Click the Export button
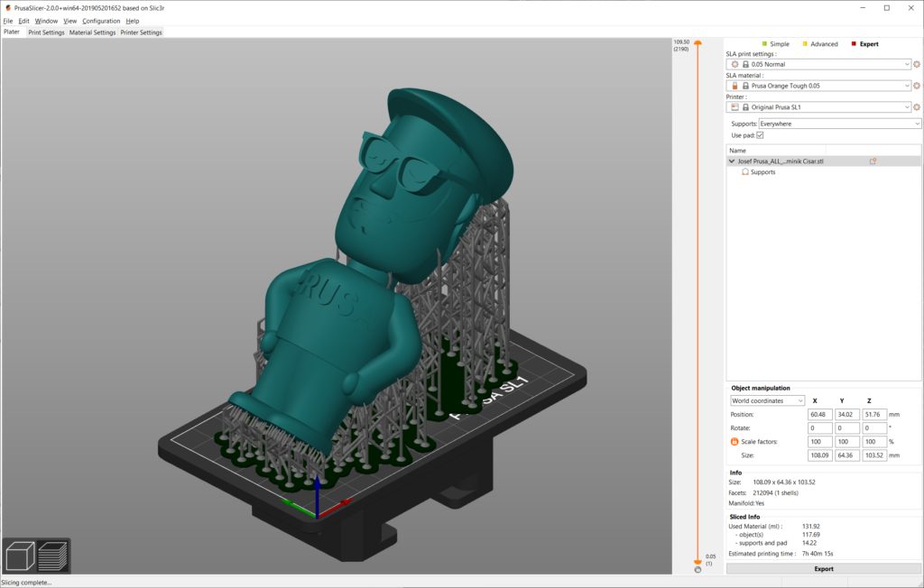The height and width of the screenshot is (588, 924). pyautogui.click(x=823, y=568)
